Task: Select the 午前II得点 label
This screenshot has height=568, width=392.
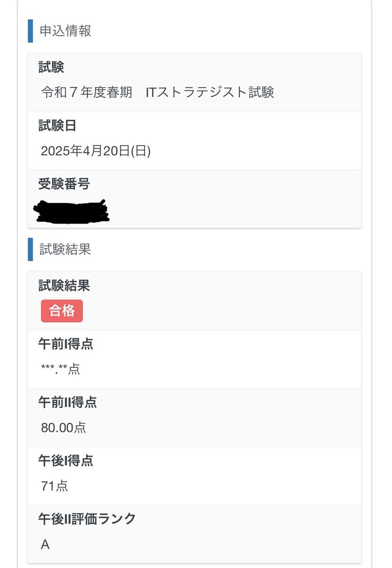Action: click(x=68, y=402)
